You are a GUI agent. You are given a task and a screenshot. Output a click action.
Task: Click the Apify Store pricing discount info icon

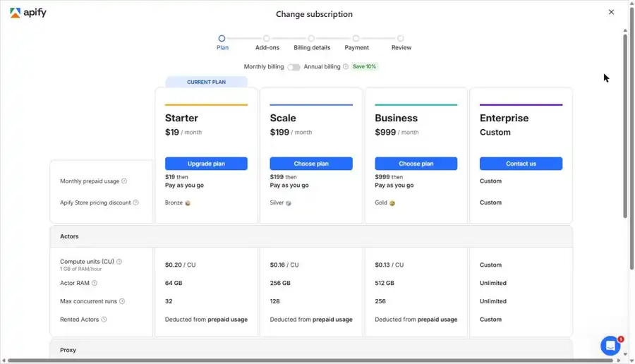click(x=135, y=202)
